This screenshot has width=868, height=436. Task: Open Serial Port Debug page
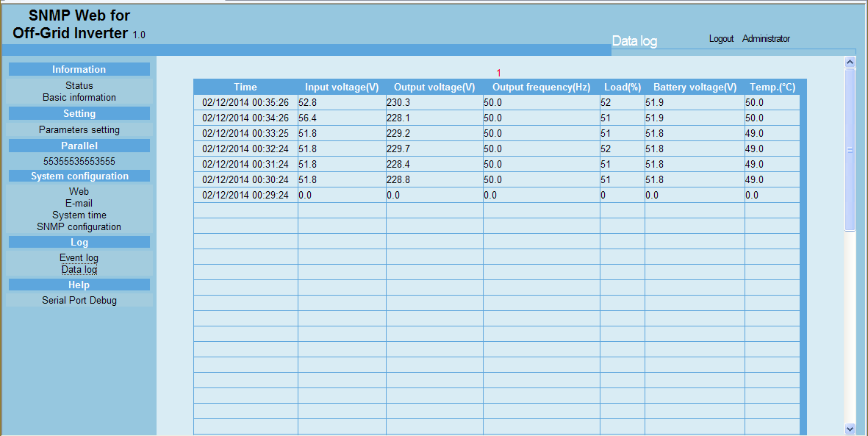pyautogui.click(x=79, y=300)
